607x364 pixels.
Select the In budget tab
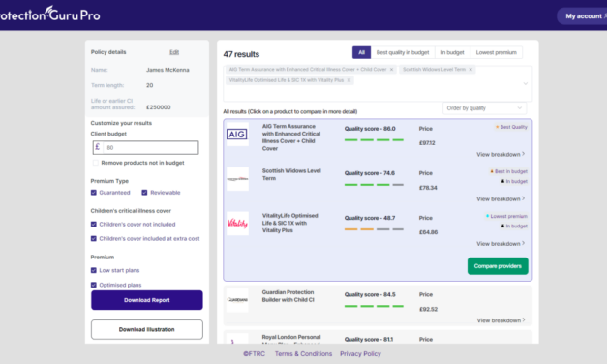pyautogui.click(x=452, y=52)
